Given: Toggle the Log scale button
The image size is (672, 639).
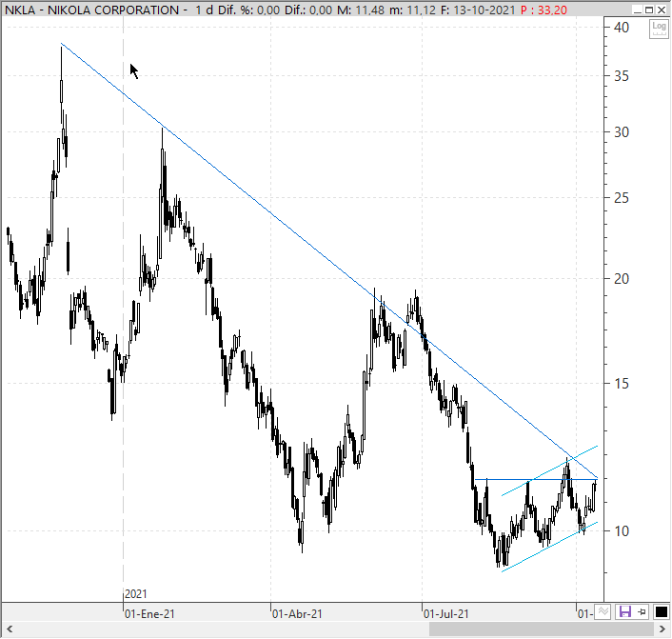Looking at the screenshot, I should coord(659,30).
